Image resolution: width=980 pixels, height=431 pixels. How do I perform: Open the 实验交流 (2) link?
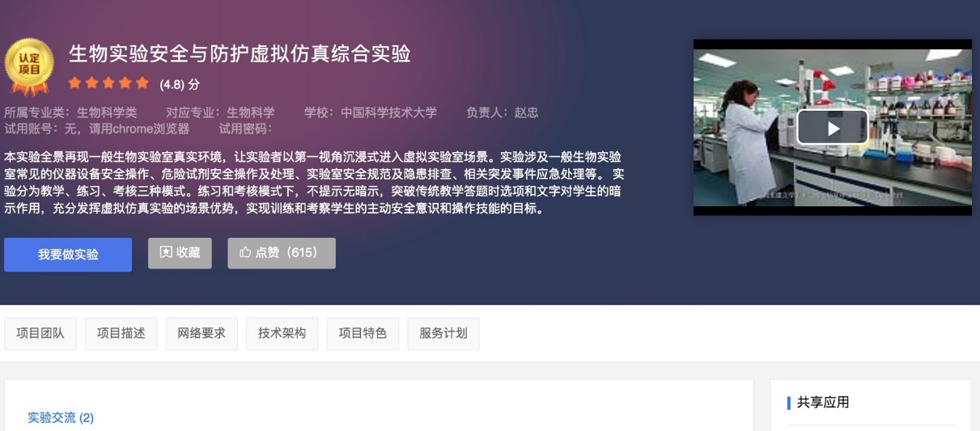point(61,418)
